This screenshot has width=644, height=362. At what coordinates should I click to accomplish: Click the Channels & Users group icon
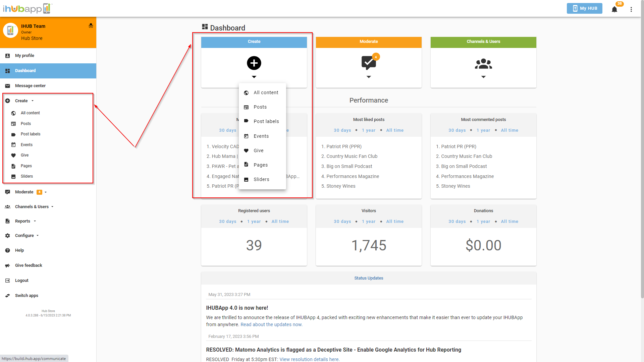[x=483, y=64]
